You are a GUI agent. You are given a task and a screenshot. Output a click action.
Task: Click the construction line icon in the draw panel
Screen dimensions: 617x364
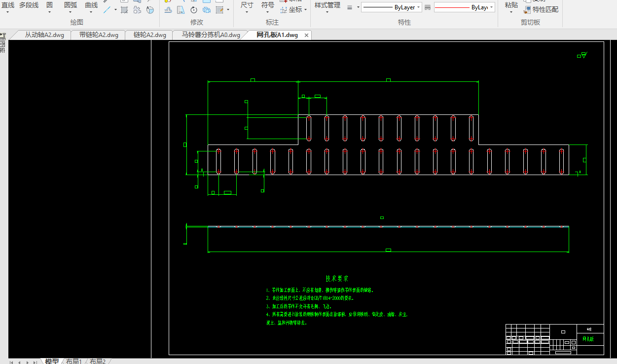107,9
